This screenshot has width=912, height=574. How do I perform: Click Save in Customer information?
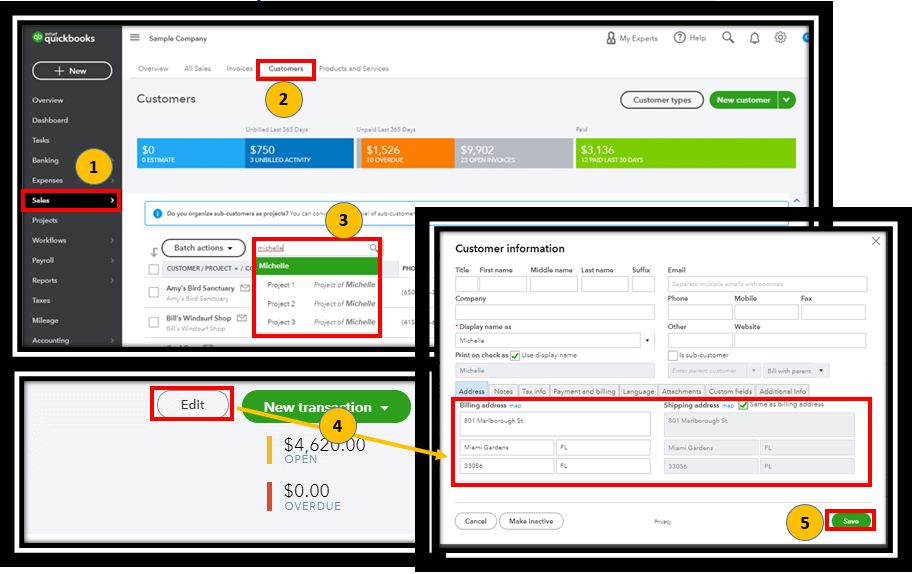[851, 521]
